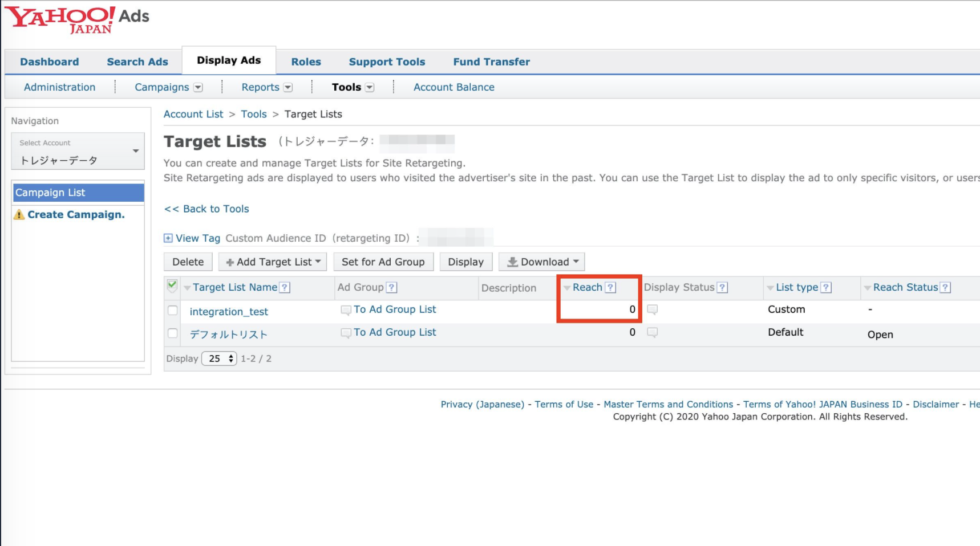This screenshot has height=546, width=980.
Task: Open the Add Target List dropdown
Action: [x=273, y=262]
